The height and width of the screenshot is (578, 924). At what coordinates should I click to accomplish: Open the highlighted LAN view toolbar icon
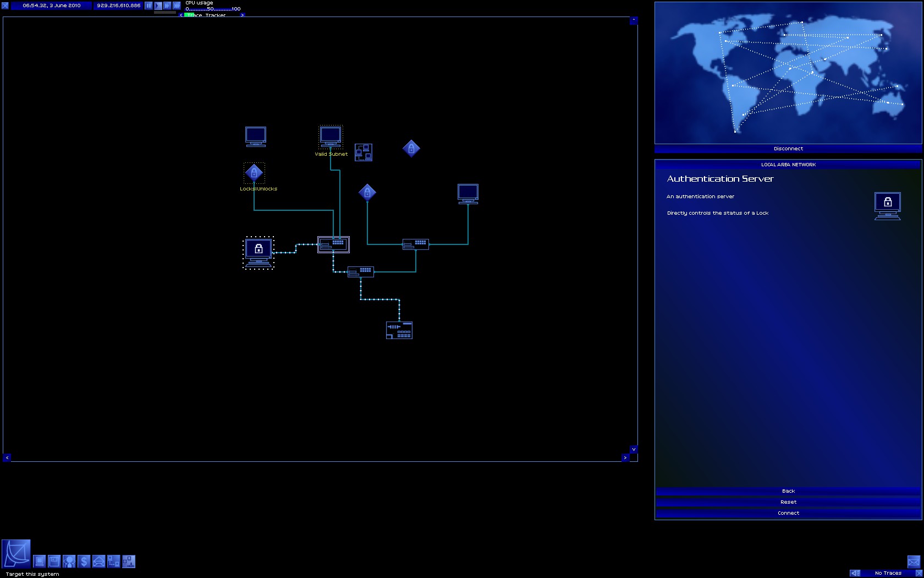tap(129, 561)
